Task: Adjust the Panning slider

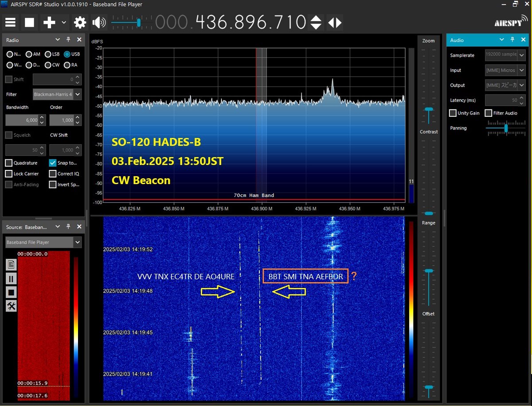Action: coord(506,128)
